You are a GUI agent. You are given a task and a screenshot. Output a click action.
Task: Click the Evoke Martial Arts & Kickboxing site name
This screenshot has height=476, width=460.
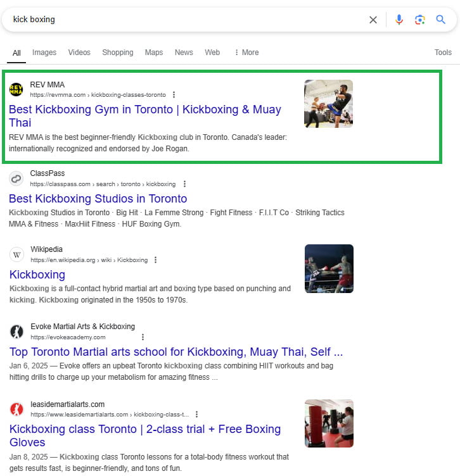[82, 327]
